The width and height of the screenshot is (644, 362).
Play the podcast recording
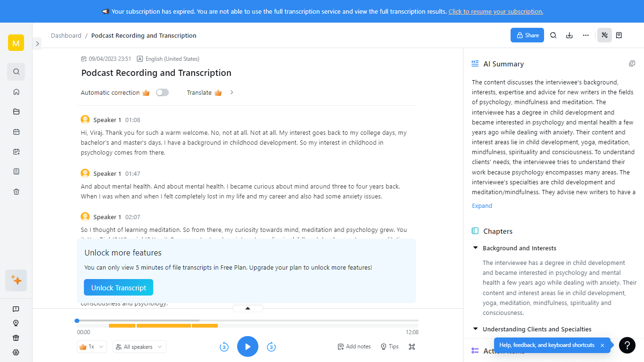(248, 346)
